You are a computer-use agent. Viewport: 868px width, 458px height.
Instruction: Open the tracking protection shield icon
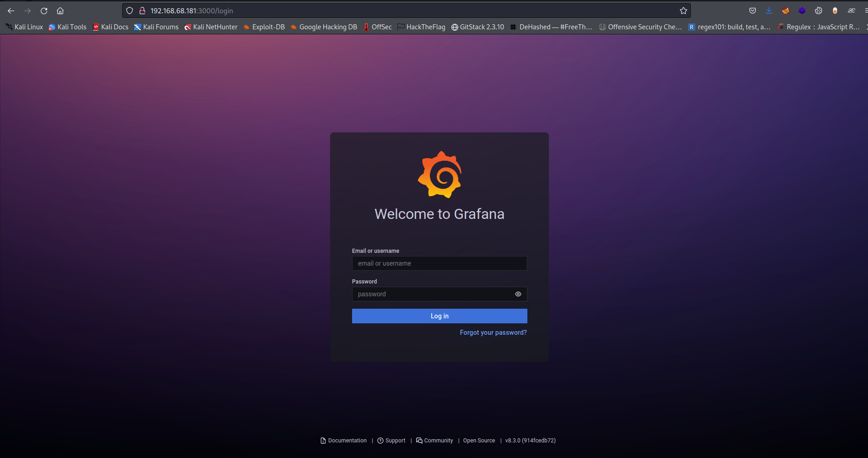[130, 11]
